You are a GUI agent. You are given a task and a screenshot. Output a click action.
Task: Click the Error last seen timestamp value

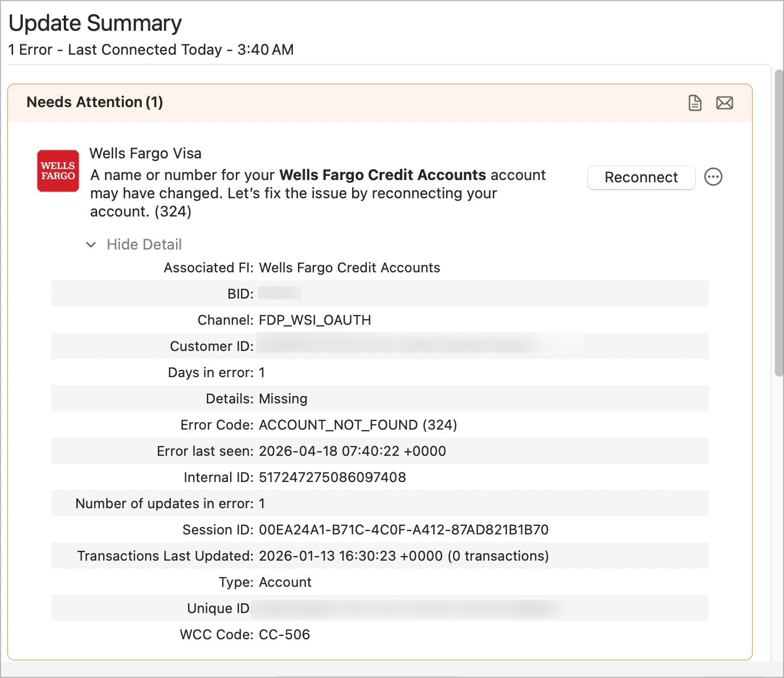click(352, 451)
